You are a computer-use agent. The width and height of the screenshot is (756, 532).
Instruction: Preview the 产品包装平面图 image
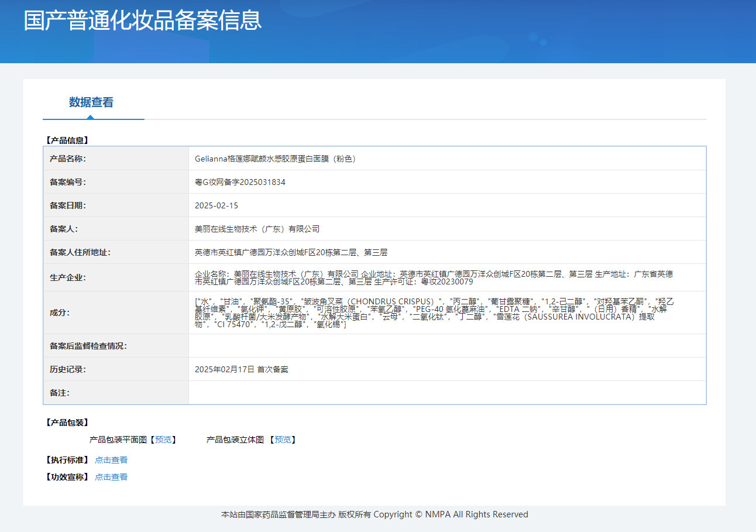(163, 440)
